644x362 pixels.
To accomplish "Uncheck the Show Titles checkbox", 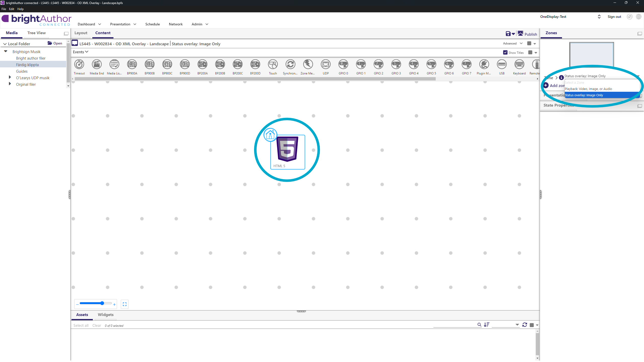I will [x=505, y=53].
